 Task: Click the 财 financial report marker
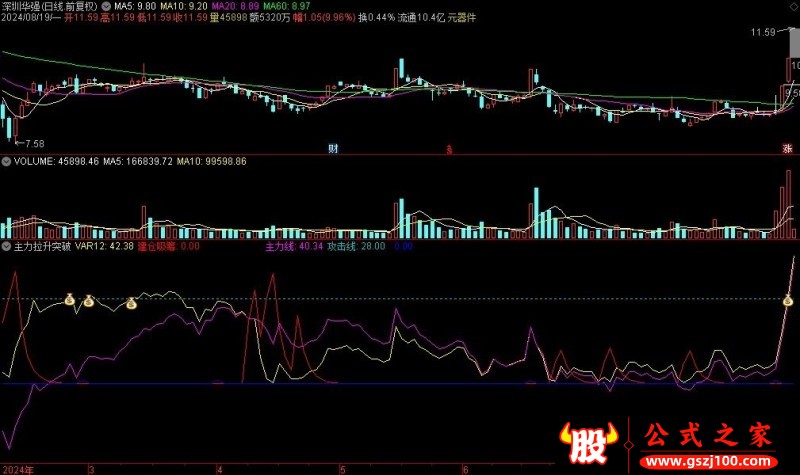(x=333, y=148)
